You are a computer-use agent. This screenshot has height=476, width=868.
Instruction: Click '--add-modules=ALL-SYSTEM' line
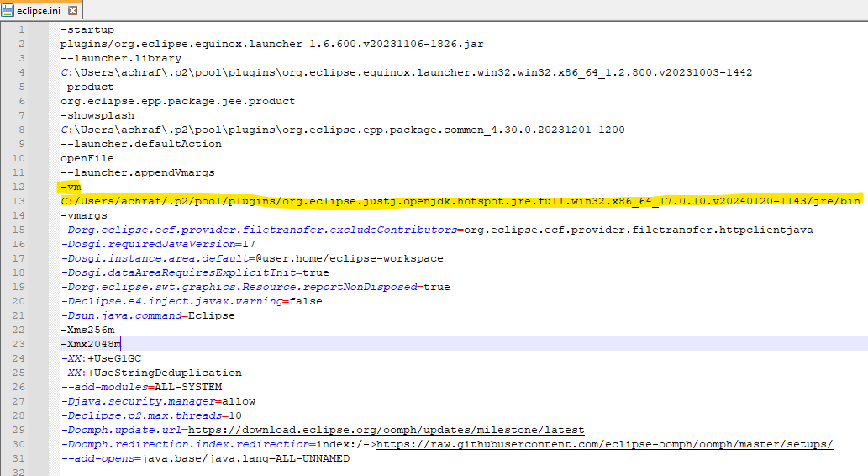141,388
